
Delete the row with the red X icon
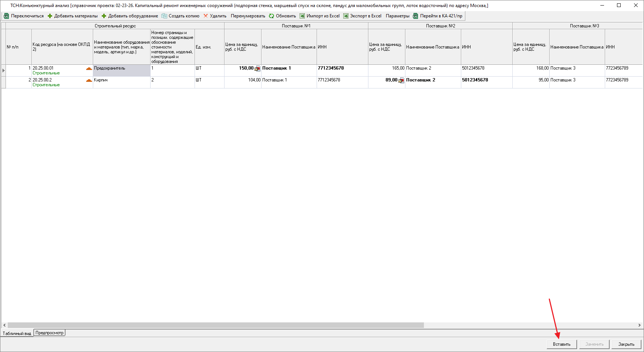pyautogui.click(x=206, y=16)
